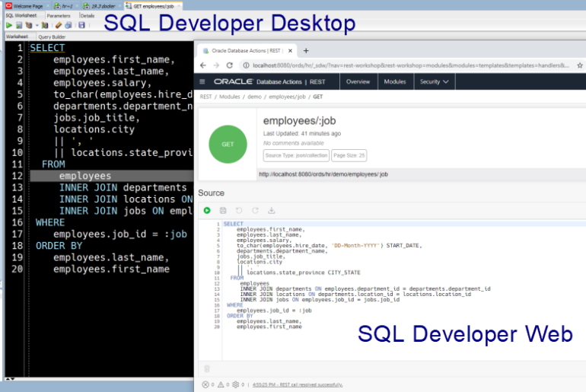Open the Parameters sub-tab
Image resolution: width=586 pixels, height=392 pixels.
[x=59, y=16]
